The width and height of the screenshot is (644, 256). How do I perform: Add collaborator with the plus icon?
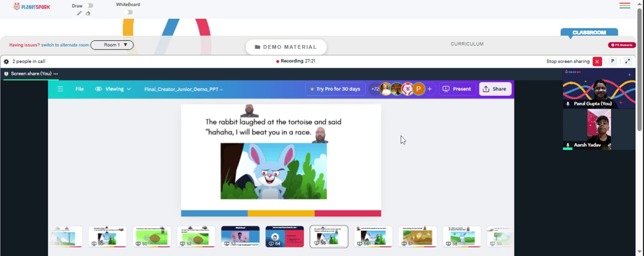coord(430,89)
